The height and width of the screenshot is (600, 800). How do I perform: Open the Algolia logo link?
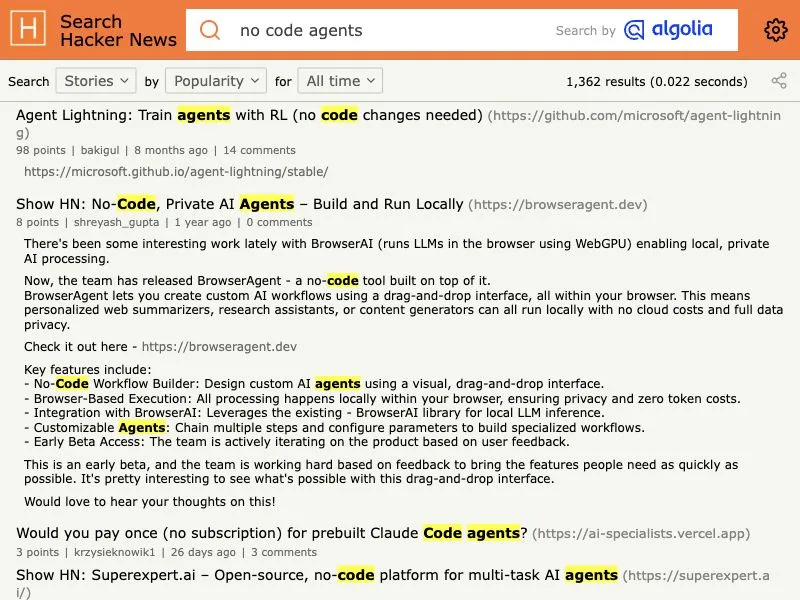click(x=668, y=30)
